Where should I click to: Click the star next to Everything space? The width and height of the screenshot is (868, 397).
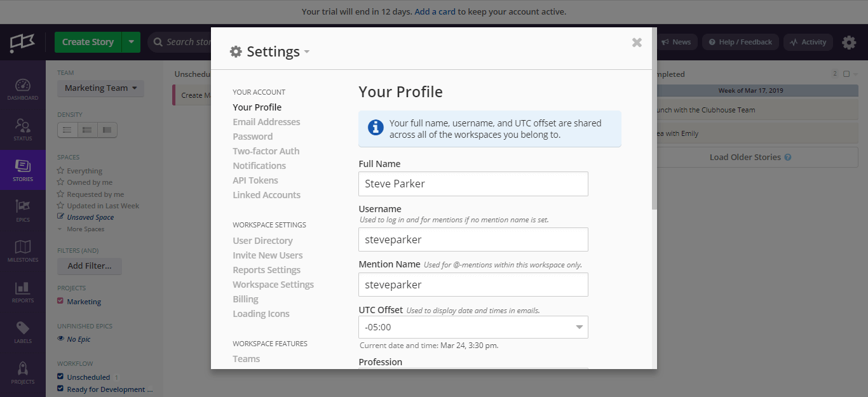61,171
